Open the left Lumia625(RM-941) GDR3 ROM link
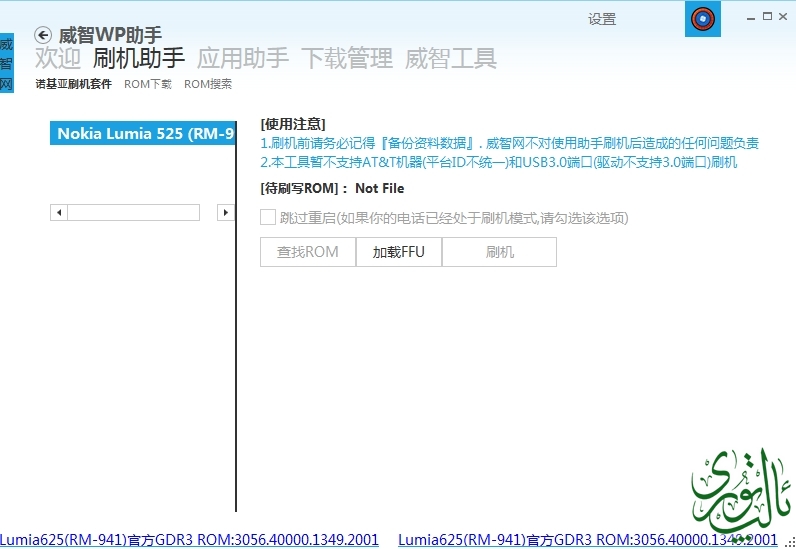The image size is (796, 549). click(189, 539)
